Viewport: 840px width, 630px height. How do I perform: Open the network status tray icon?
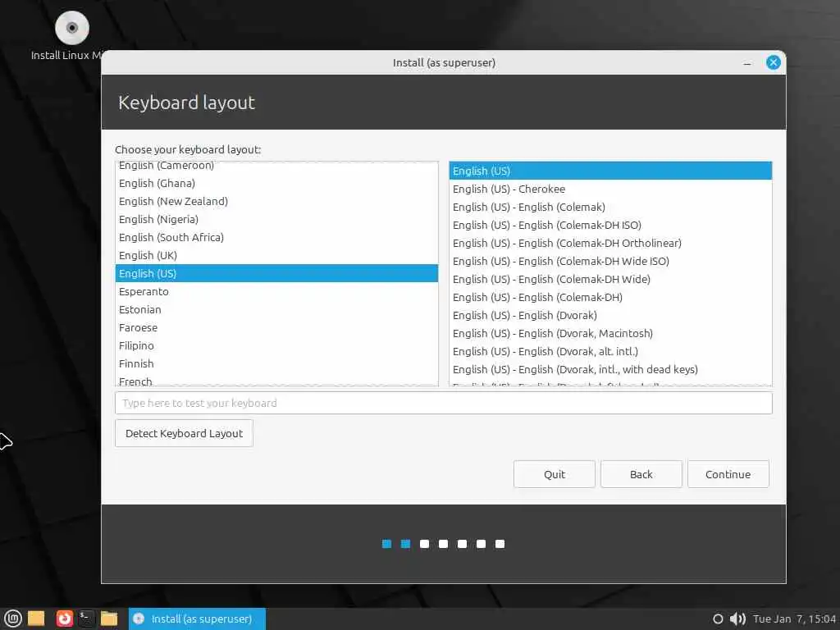coord(718,619)
